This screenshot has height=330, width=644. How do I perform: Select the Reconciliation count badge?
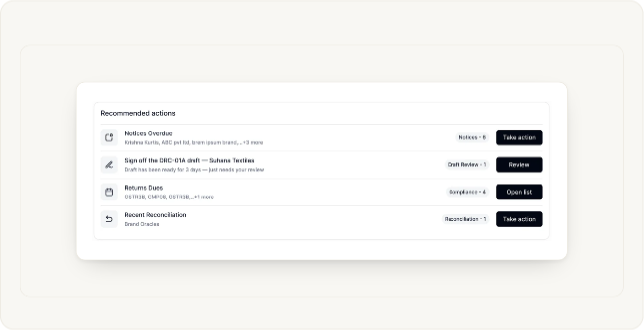coord(465,219)
